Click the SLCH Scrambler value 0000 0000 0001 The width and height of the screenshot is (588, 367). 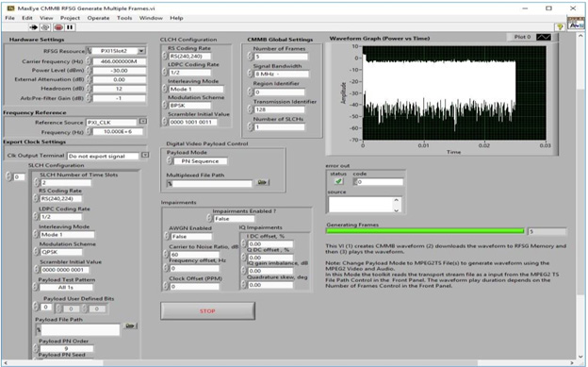point(64,270)
